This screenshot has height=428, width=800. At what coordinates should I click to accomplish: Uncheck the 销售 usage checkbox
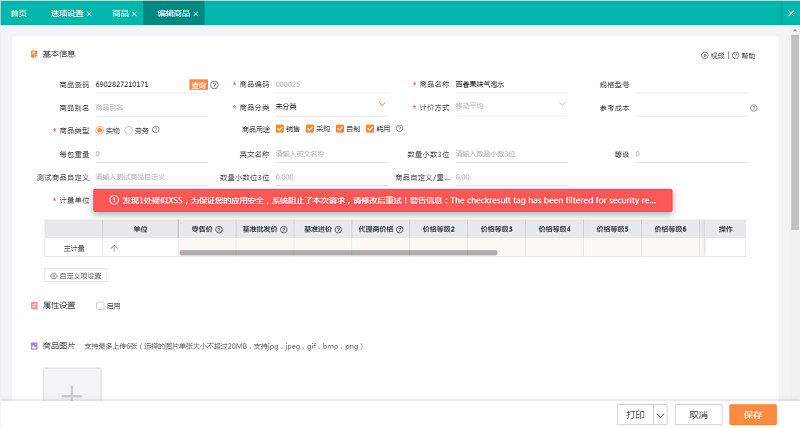[x=280, y=129]
